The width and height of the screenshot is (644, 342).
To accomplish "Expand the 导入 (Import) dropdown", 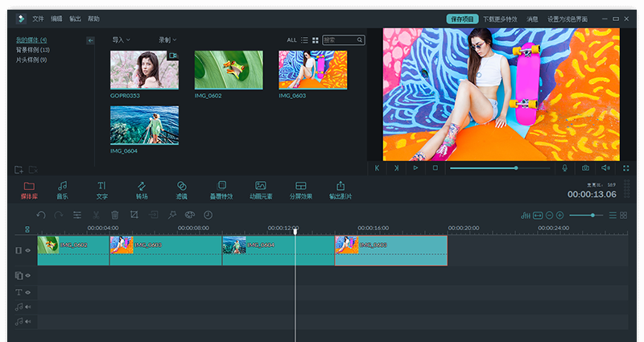I will [x=121, y=39].
